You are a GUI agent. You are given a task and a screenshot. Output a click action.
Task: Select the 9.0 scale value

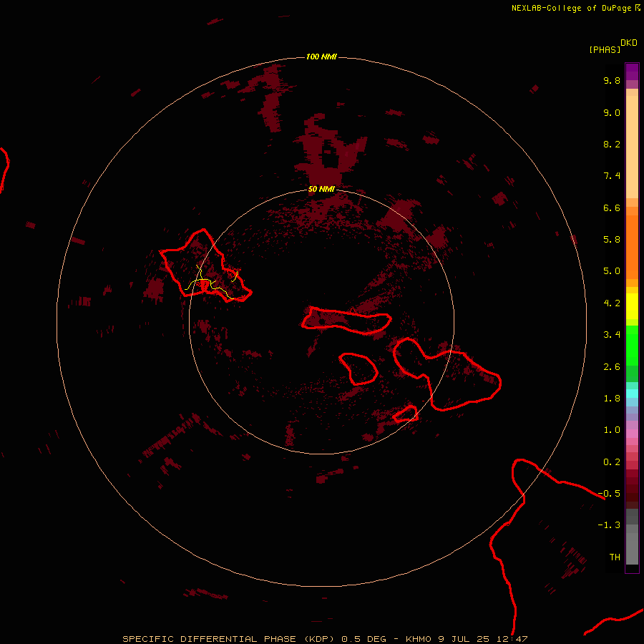click(x=612, y=112)
